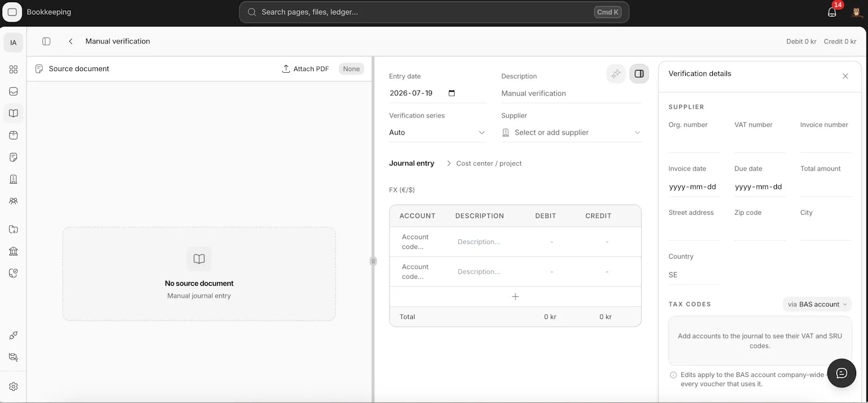Click first row Account code field

click(422, 242)
